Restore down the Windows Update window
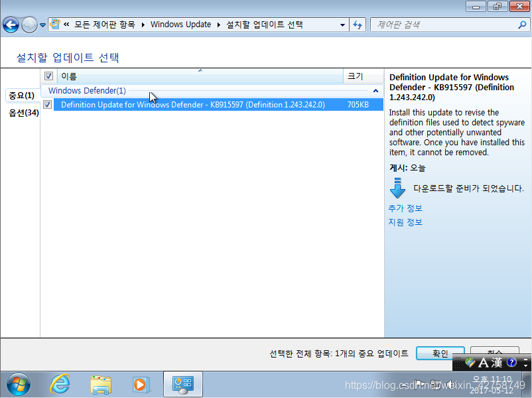The height and width of the screenshot is (398, 532). [x=498, y=7]
